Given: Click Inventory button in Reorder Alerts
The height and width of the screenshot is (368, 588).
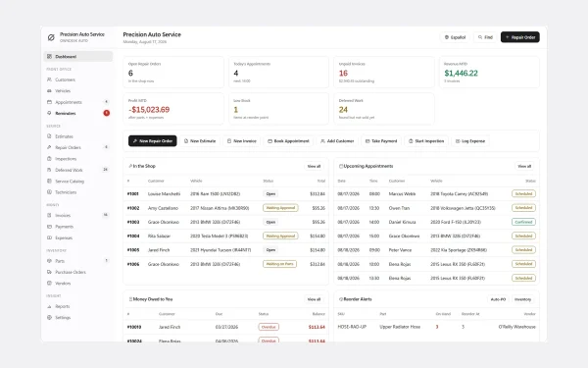Looking at the screenshot, I should [522, 299].
